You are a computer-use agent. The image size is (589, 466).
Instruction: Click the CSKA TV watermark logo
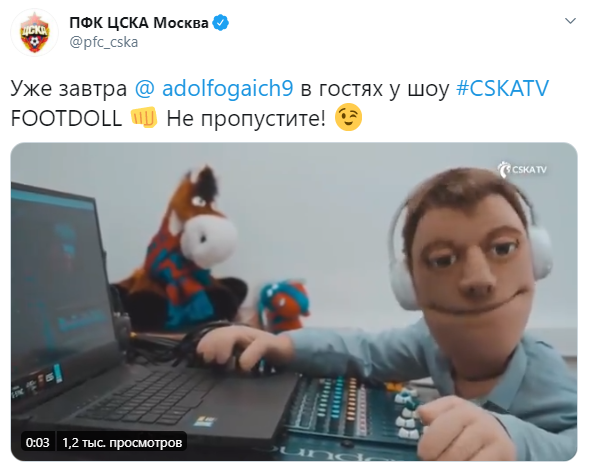coord(522,169)
